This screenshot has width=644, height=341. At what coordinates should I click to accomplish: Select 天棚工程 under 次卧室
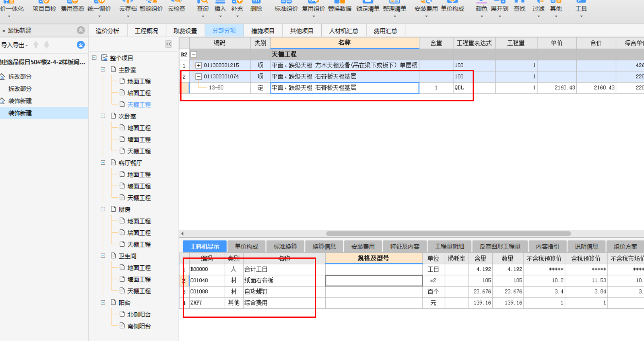click(x=139, y=151)
